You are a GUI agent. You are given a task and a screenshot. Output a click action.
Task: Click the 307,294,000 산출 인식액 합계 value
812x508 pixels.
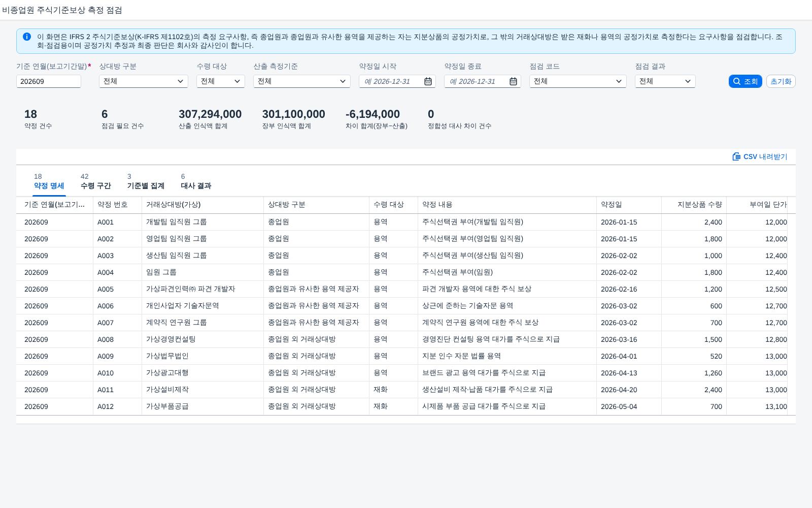point(210,114)
